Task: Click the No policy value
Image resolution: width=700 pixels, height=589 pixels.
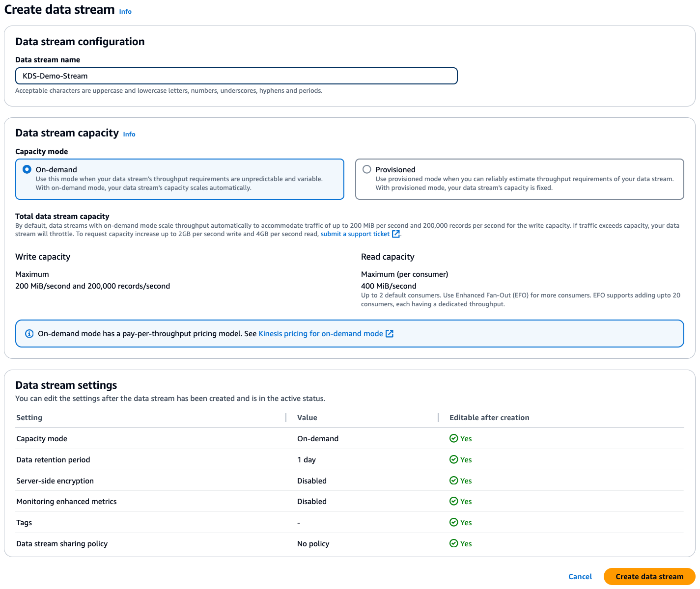Action: click(313, 544)
